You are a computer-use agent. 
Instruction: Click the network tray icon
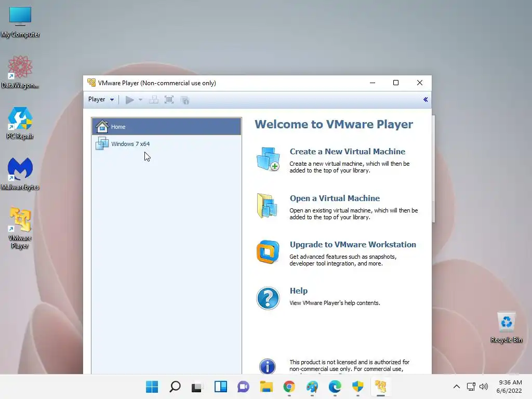click(x=471, y=387)
